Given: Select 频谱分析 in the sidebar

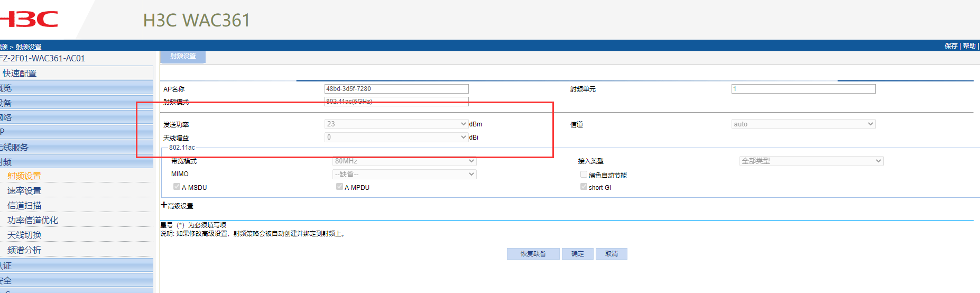Looking at the screenshot, I should coord(24,250).
